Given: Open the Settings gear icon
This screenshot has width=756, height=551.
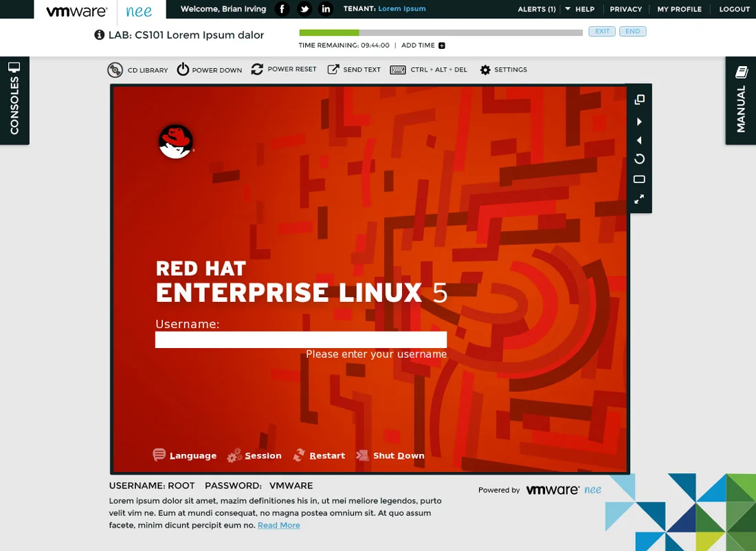Looking at the screenshot, I should (485, 70).
